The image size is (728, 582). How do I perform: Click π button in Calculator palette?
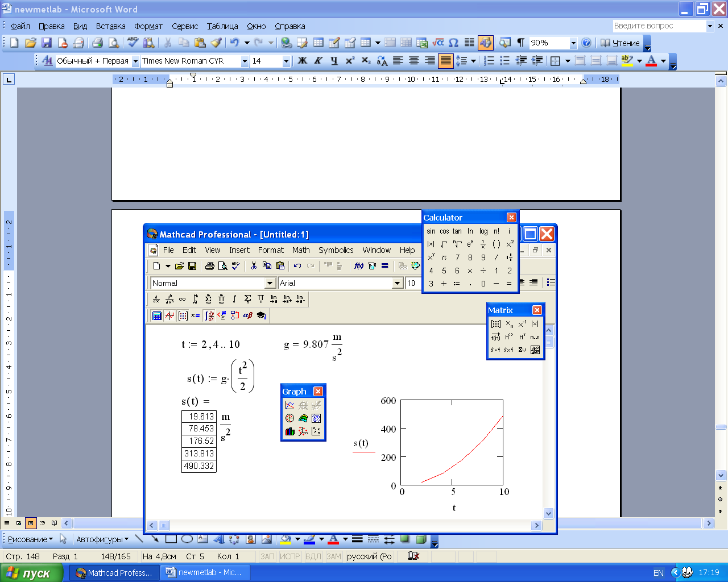(x=444, y=257)
